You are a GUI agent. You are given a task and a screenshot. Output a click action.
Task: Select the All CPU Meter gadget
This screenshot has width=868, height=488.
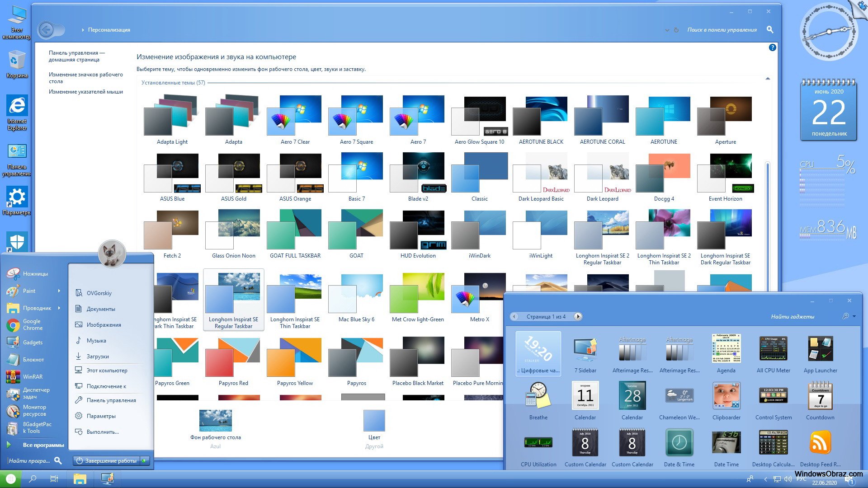point(773,348)
